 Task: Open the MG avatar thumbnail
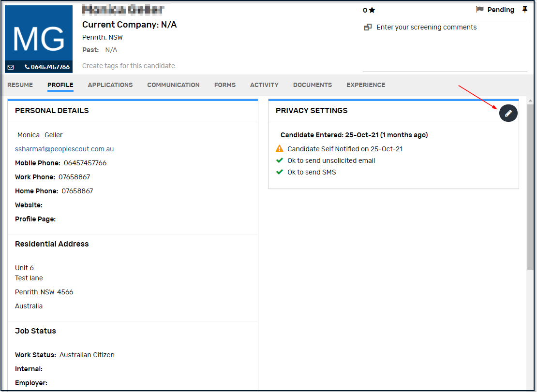[39, 33]
